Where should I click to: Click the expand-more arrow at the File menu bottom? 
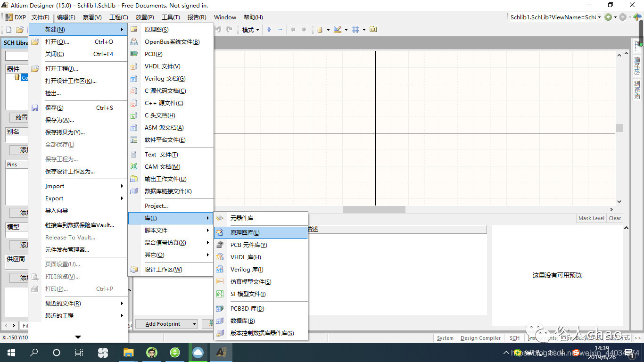[78, 337]
